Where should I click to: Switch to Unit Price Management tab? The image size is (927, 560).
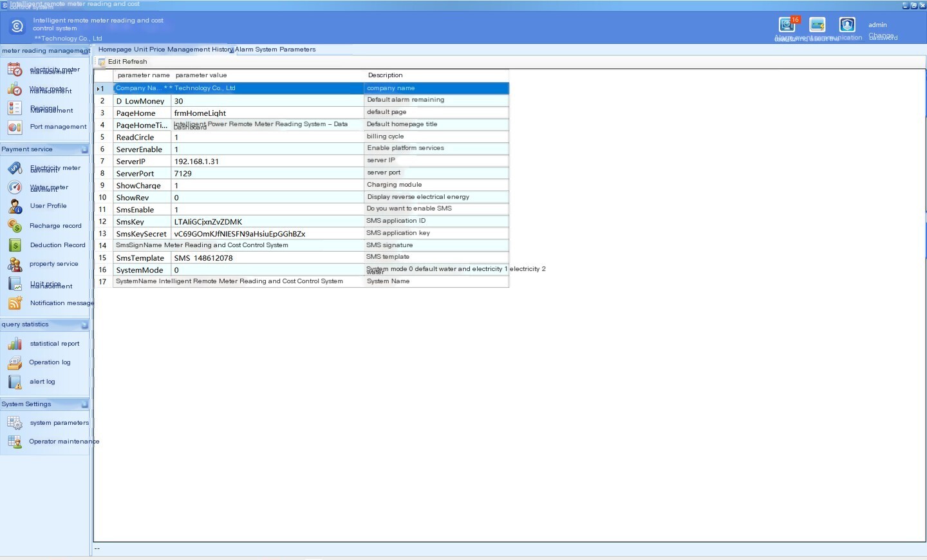click(x=172, y=50)
